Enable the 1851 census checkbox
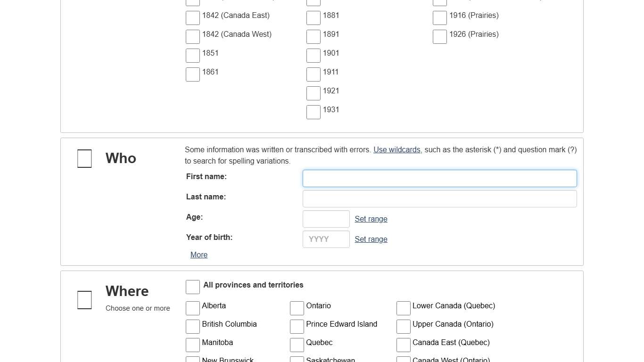The height and width of the screenshot is (362, 644). [x=192, y=55]
